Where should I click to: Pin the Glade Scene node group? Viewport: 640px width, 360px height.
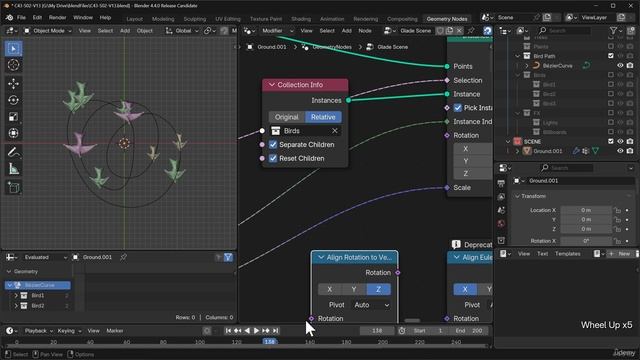point(471,31)
